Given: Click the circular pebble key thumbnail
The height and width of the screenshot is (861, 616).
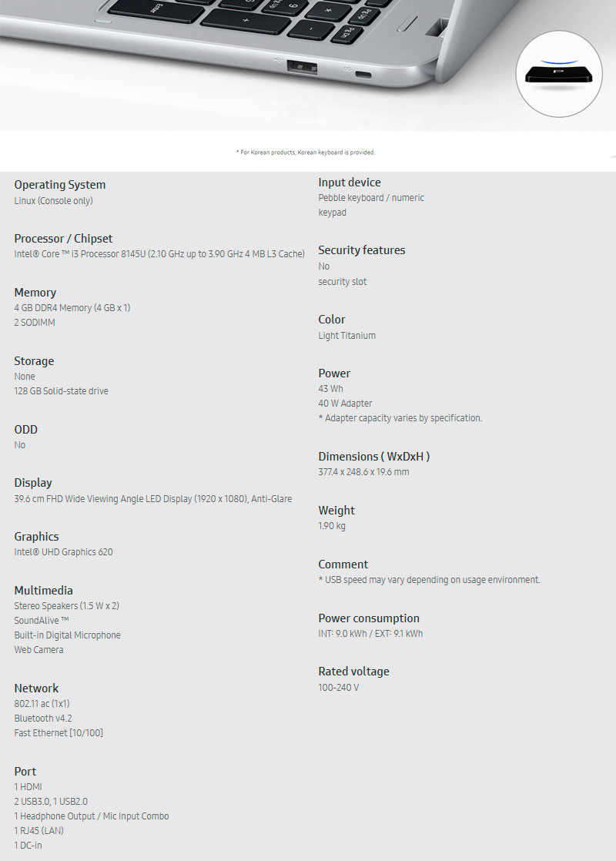Looking at the screenshot, I should [x=560, y=74].
